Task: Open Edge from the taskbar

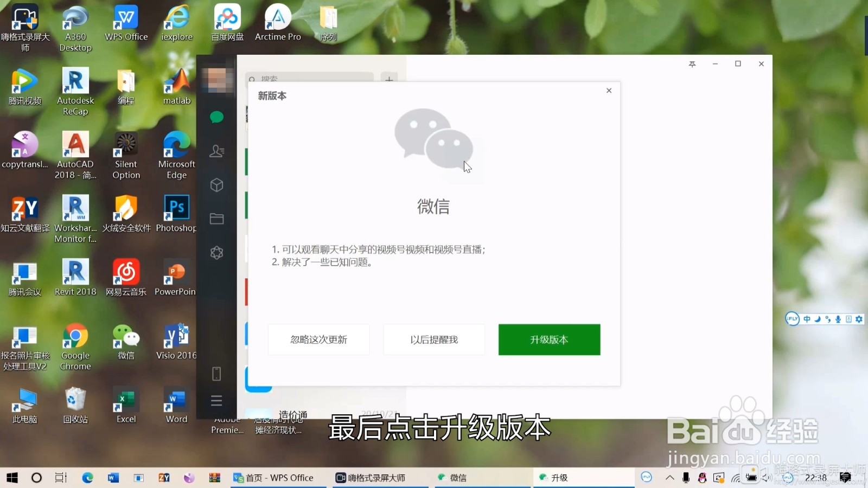Action: (x=87, y=478)
